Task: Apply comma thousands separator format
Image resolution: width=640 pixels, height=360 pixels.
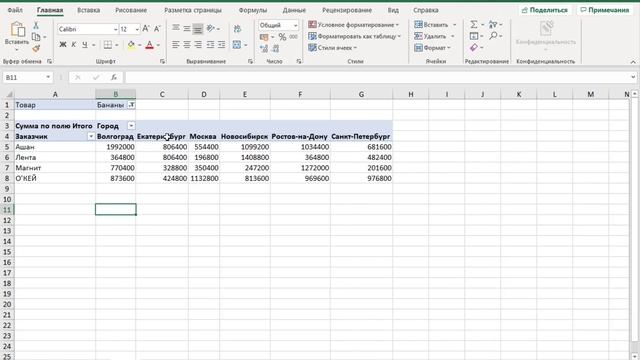Action: pyautogui.click(x=293, y=37)
